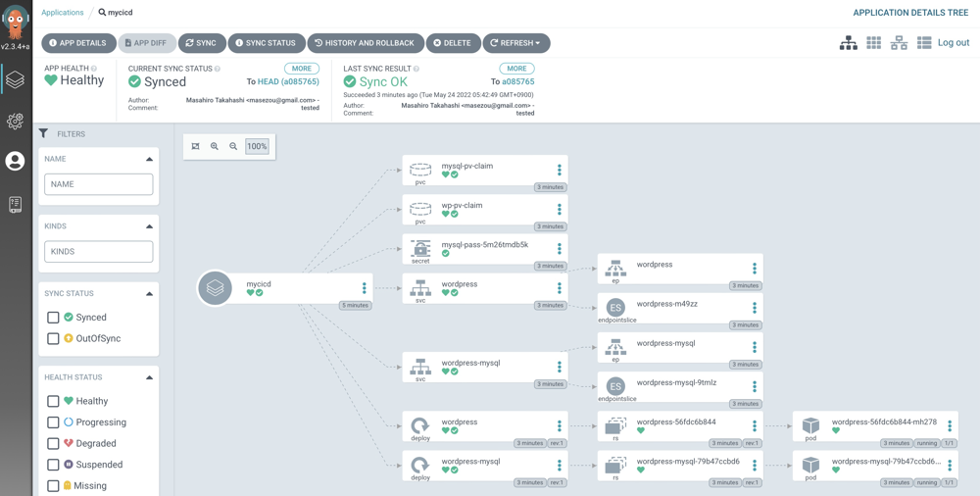The image size is (980, 496).
Task: Click the wordpress-mysql-9tmlz ES icon
Action: [x=615, y=386]
